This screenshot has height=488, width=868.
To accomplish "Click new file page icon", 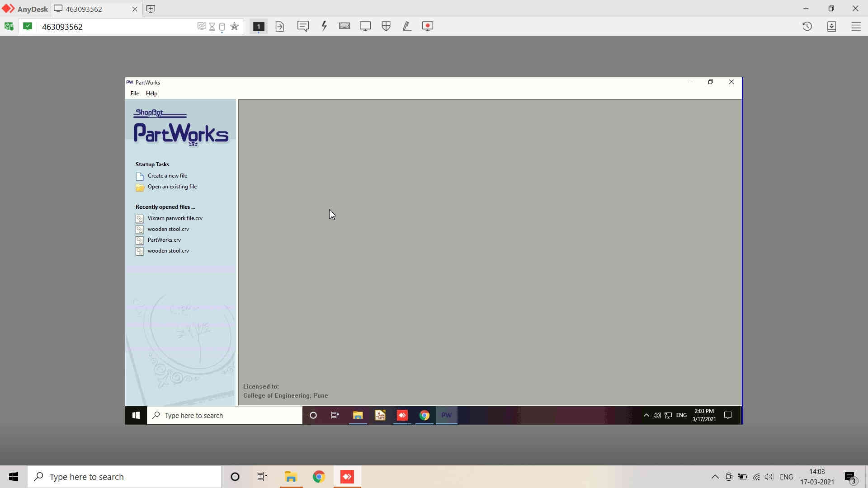I will 140,176.
